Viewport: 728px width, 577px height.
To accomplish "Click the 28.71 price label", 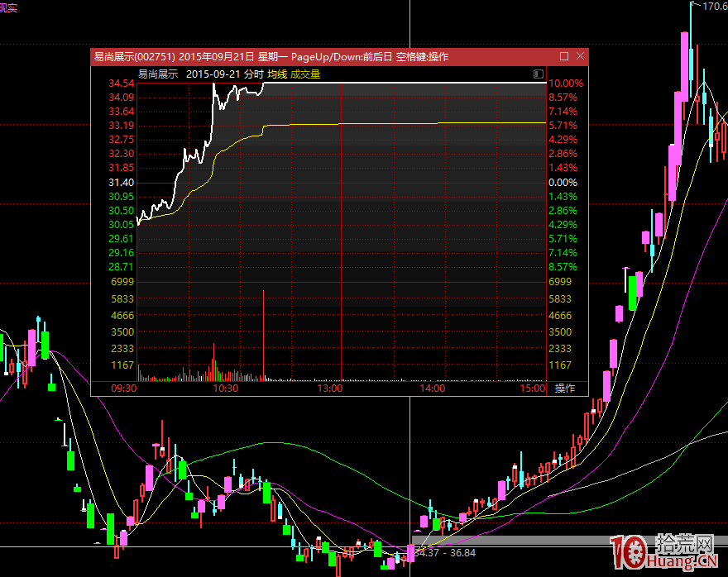I will coord(121,267).
